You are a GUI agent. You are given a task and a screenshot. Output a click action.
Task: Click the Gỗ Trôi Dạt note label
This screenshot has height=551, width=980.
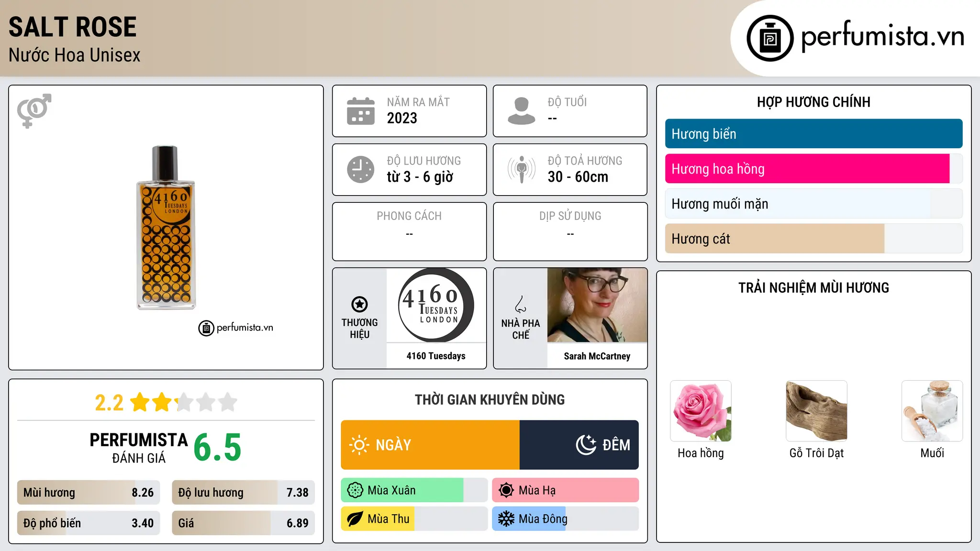816,453
